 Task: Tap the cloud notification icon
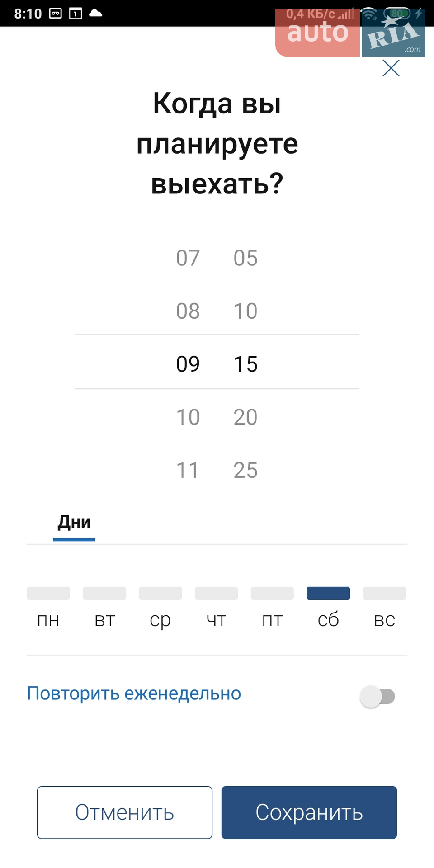[95, 14]
